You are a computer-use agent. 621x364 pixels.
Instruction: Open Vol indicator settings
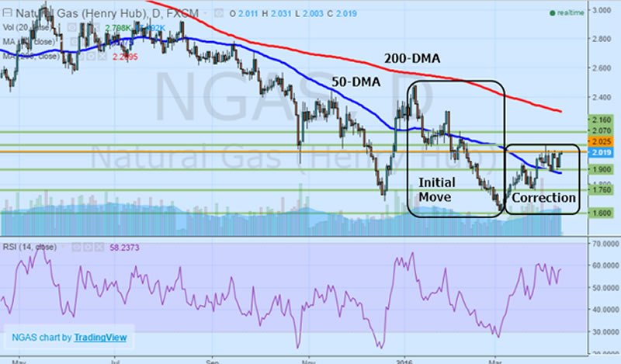(x=84, y=27)
